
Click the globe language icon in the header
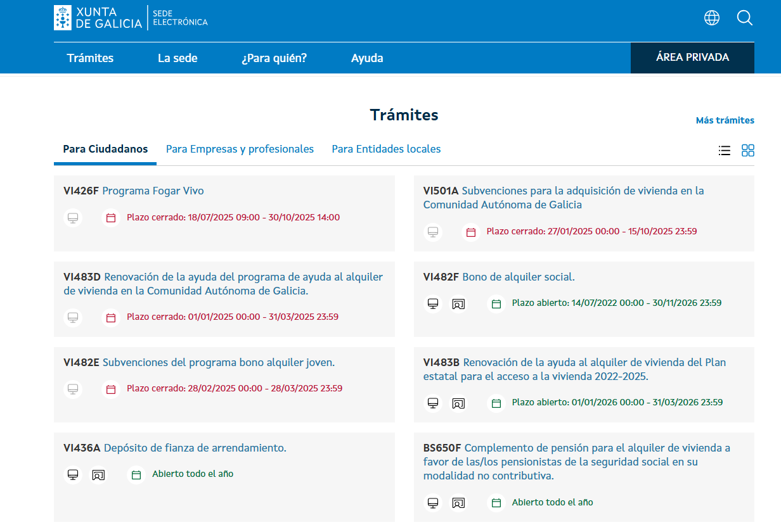711,18
